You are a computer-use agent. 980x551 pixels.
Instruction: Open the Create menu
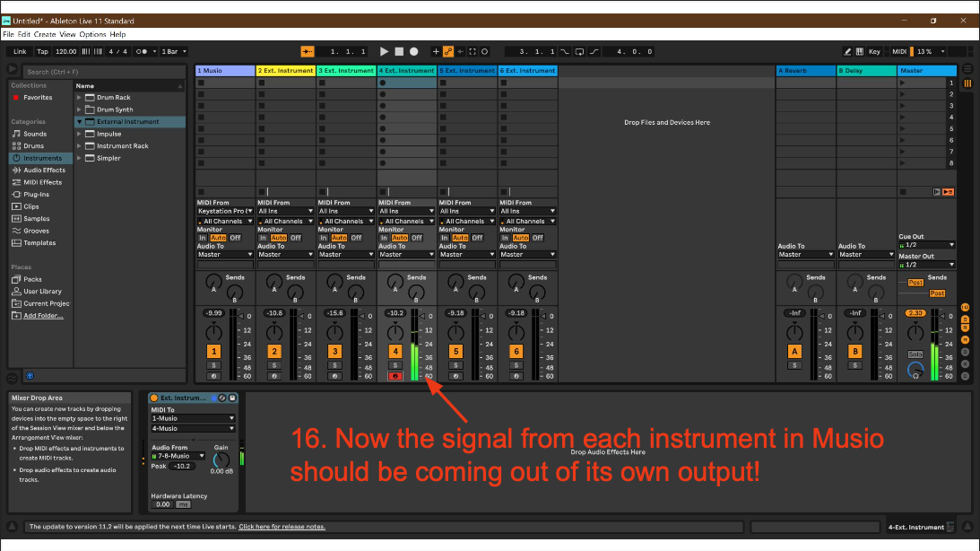tap(44, 34)
